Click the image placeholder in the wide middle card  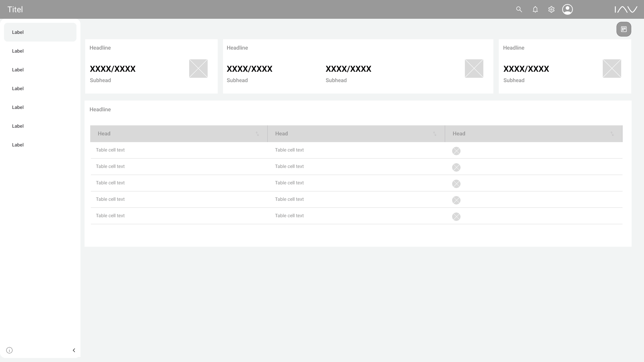pyautogui.click(x=474, y=68)
